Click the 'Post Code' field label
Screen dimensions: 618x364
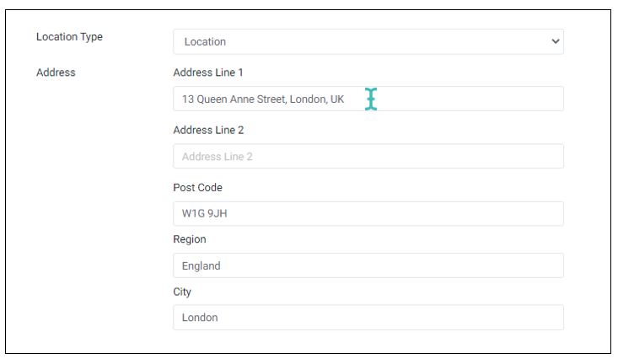point(197,188)
